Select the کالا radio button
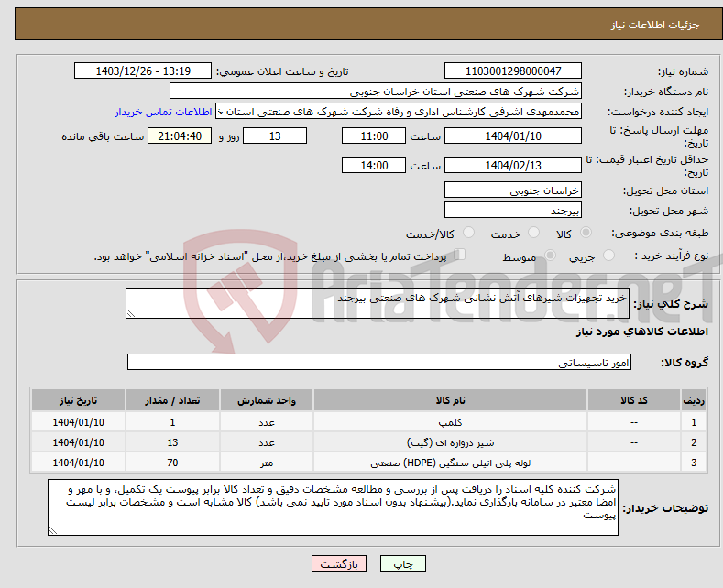The width and height of the screenshot is (723, 588). coord(586,233)
